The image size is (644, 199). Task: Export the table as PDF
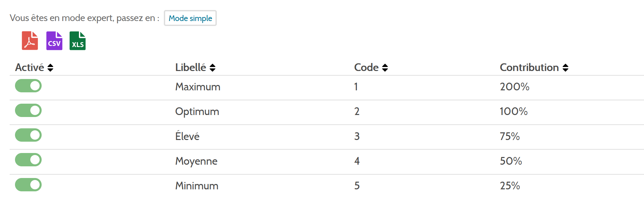click(30, 41)
